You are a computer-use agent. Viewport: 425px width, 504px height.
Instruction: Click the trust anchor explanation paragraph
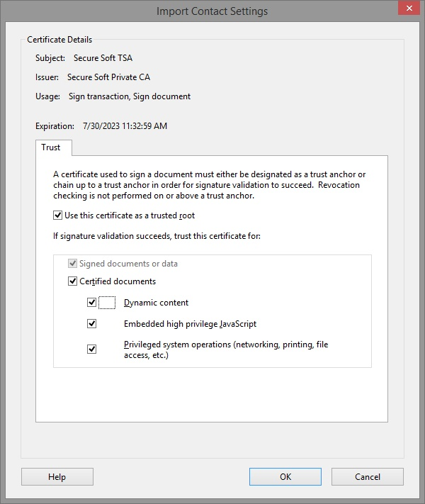tap(210, 185)
